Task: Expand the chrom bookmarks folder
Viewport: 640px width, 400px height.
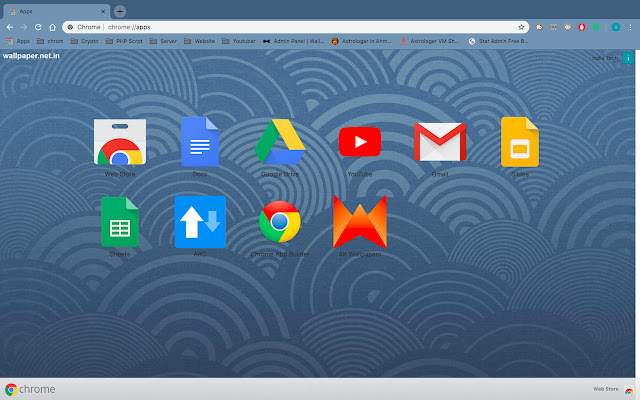Action: pyautogui.click(x=50, y=41)
